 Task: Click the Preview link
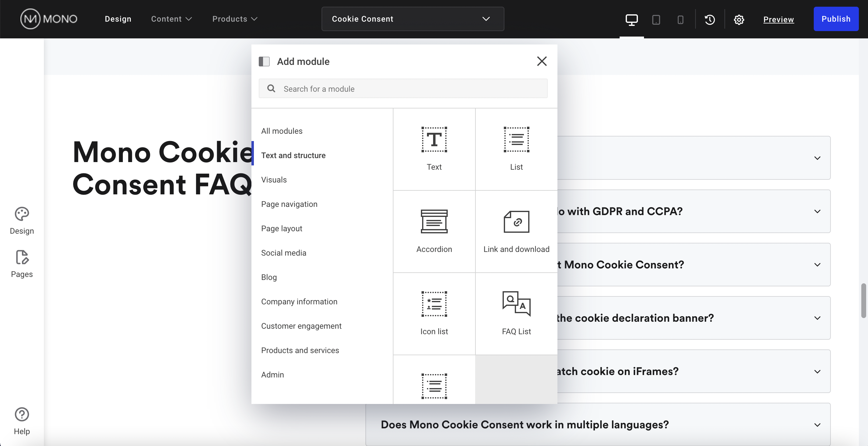tap(778, 19)
